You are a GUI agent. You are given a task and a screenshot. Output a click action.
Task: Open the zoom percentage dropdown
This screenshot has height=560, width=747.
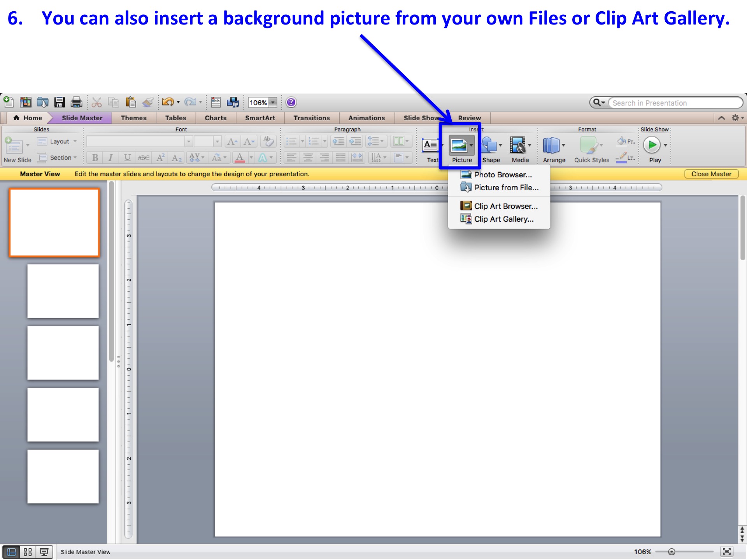[x=273, y=103]
